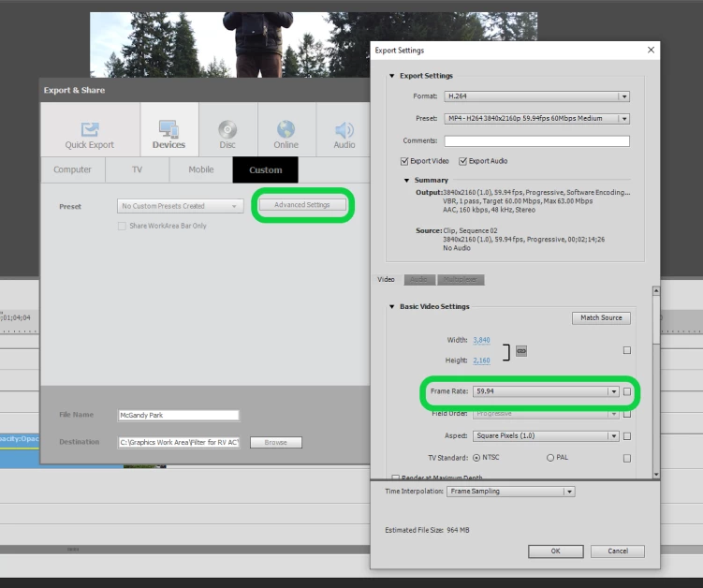Click the video settings scroll-down arrow
The width and height of the screenshot is (703, 588).
(x=656, y=475)
